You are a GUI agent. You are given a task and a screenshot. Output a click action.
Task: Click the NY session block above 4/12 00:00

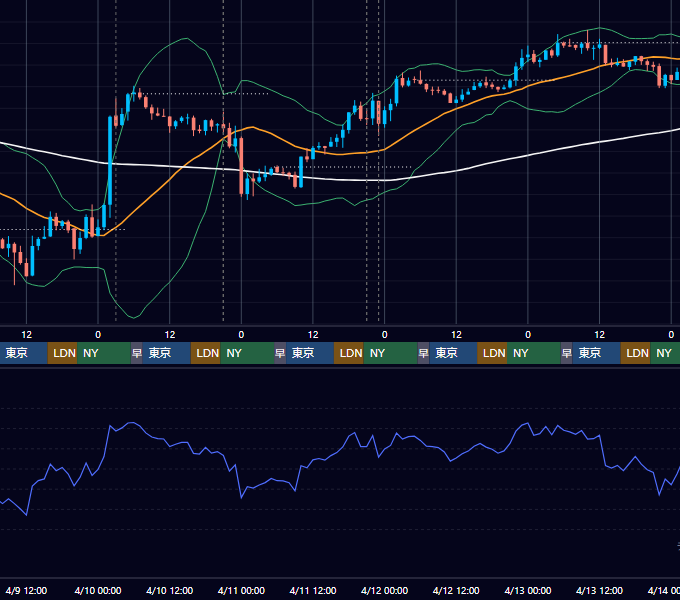(x=390, y=353)
